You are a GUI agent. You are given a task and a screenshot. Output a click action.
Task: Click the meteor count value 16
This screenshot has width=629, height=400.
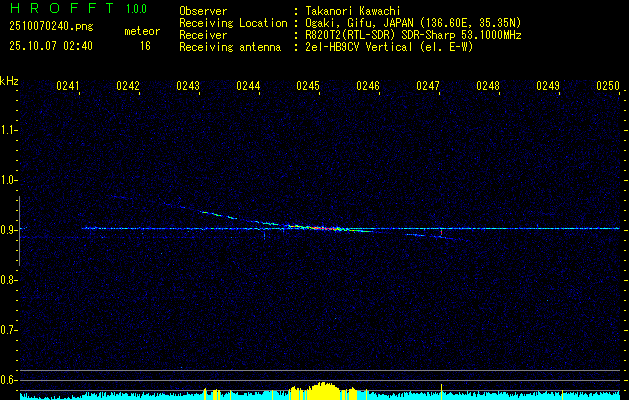pyautogui.click(x=145, y=46)
